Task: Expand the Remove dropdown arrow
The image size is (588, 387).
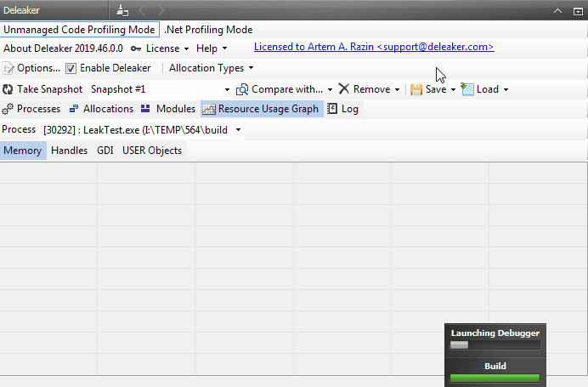Action: click(x=397, y=89)
